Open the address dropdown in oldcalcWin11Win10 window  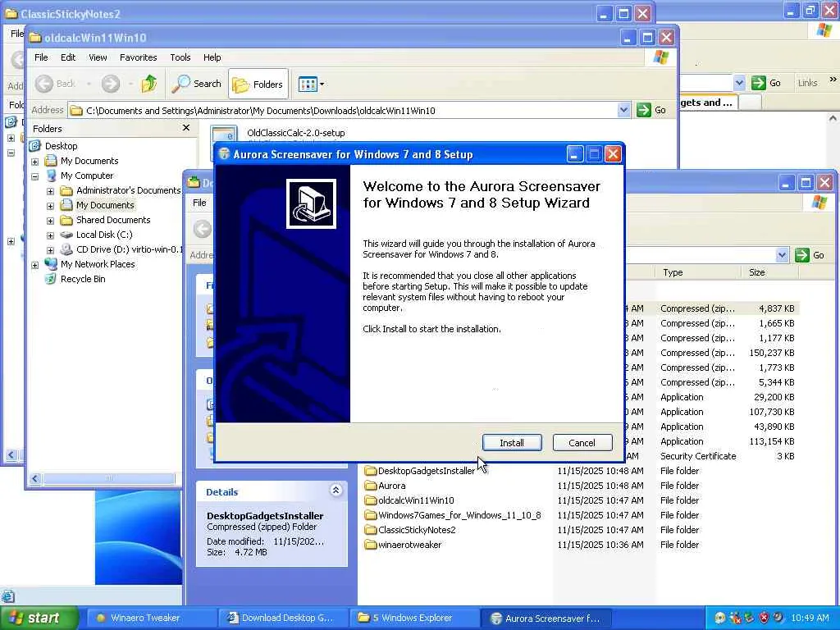click(623, 111)
